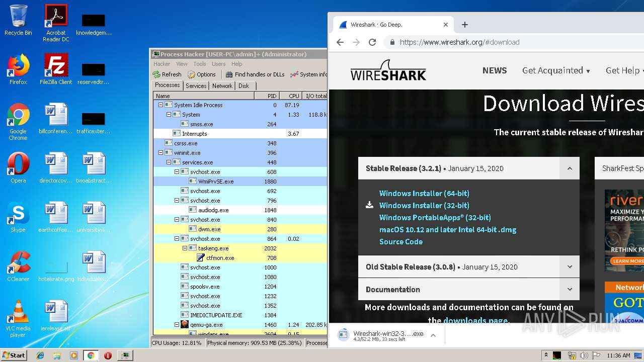Image resolution: width=644 pixels, height=362 pixels.
Task: Open Options in Process Hacker toolbar
Action: [x=202, y=74]
